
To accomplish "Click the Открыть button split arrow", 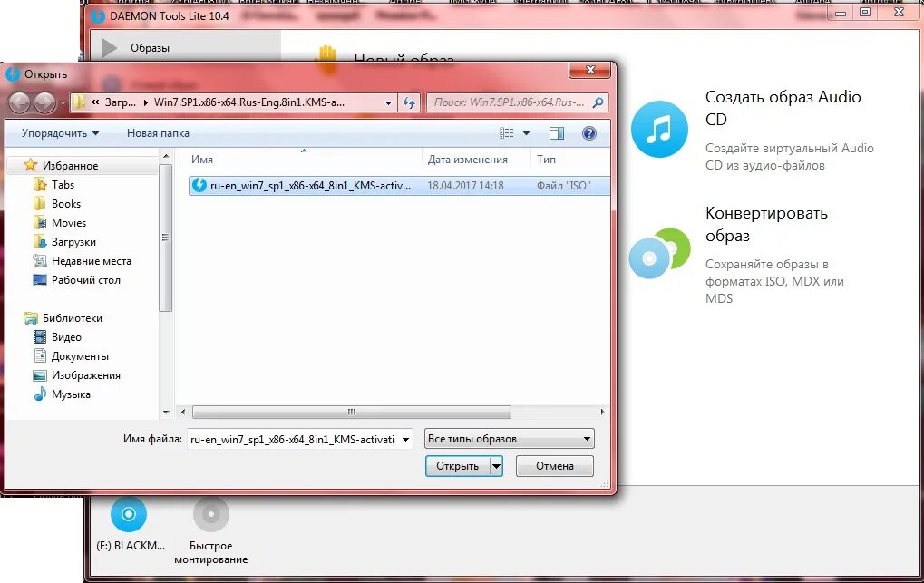I will 496,466.
